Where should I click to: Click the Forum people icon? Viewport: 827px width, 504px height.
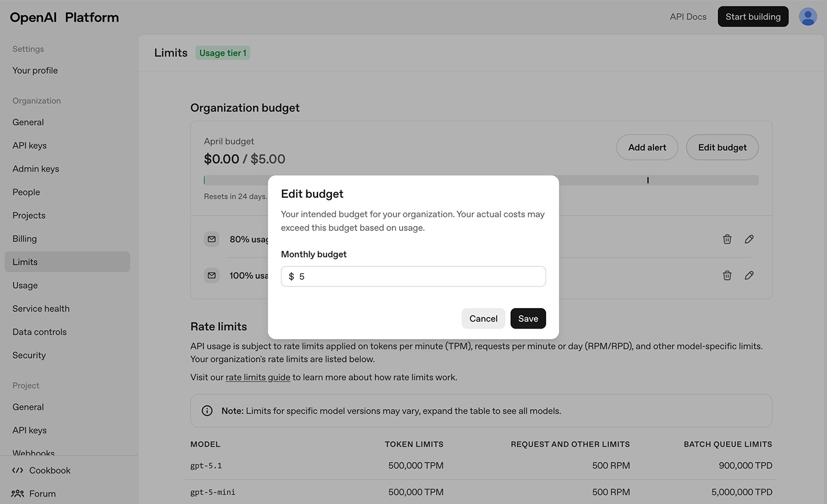[x=18, y=493]
